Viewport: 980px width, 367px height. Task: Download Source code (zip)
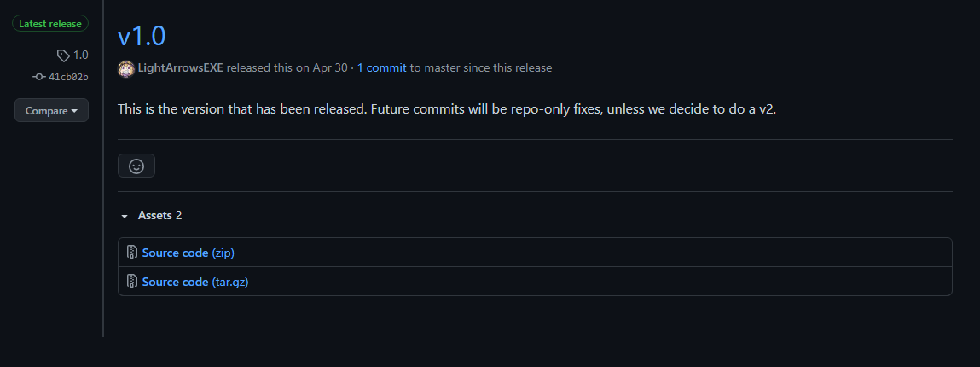tap(188, 253)
